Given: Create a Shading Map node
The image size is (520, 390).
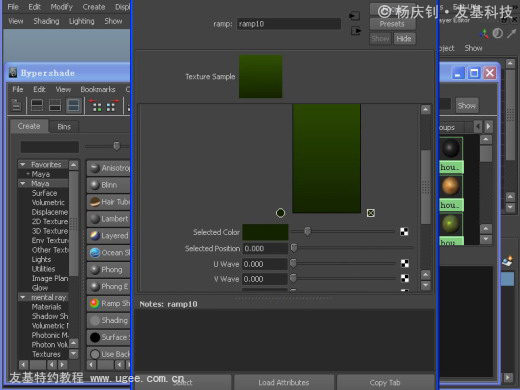Looking at the screenshot, I should coord(109,320).
